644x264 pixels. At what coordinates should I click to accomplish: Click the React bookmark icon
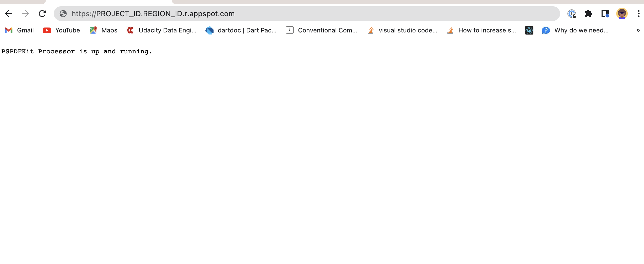529,30
